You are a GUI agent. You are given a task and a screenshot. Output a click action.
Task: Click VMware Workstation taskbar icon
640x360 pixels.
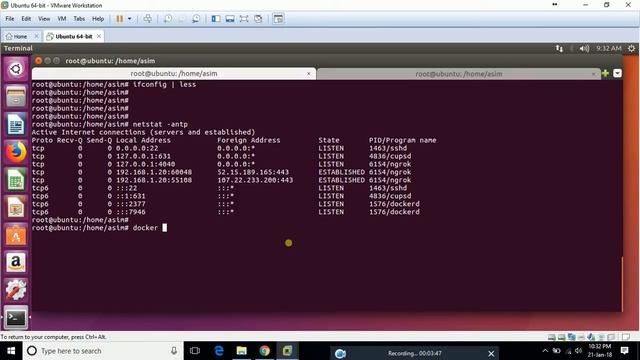(x=287, y=351)
